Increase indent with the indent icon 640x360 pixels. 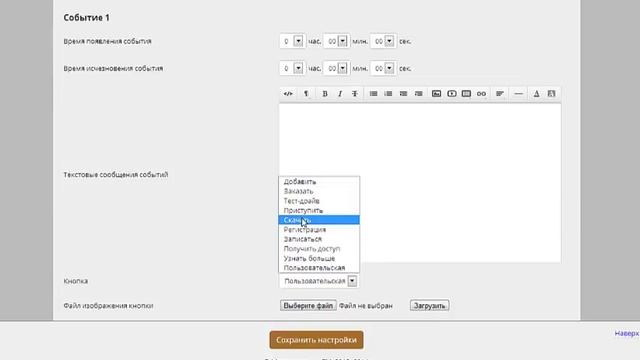point(418,94)
